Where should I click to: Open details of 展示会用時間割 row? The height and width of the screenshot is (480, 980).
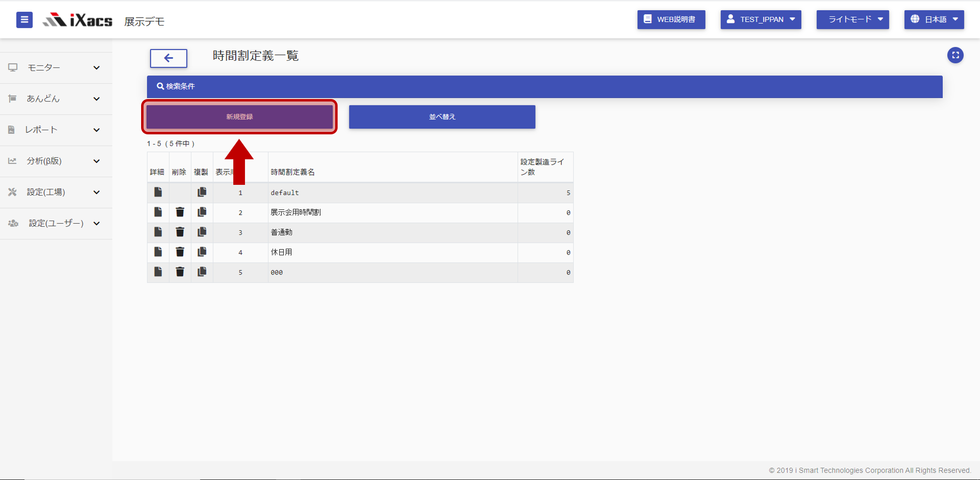tap(158, 212)
